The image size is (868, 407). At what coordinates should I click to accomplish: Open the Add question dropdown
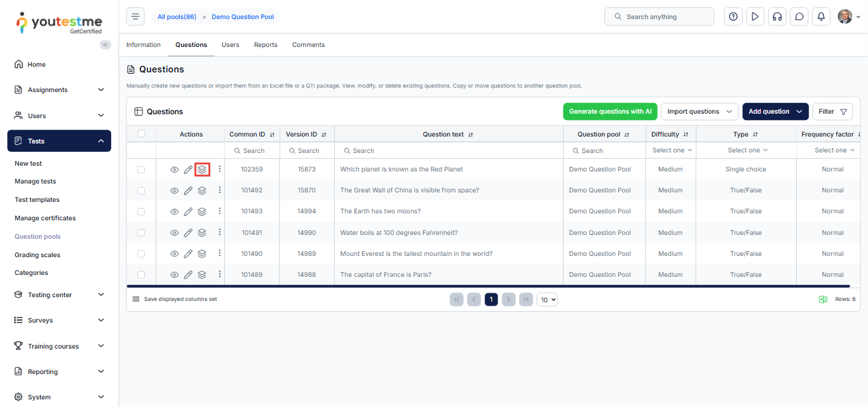775,112
